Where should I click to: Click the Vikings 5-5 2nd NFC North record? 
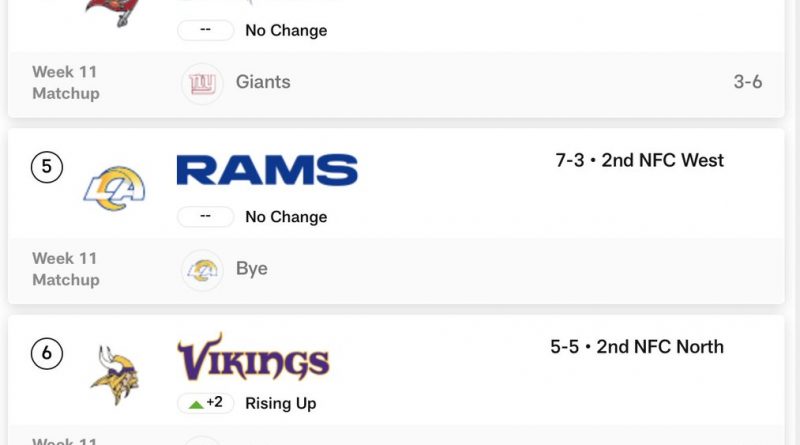[x=637, y=347]
